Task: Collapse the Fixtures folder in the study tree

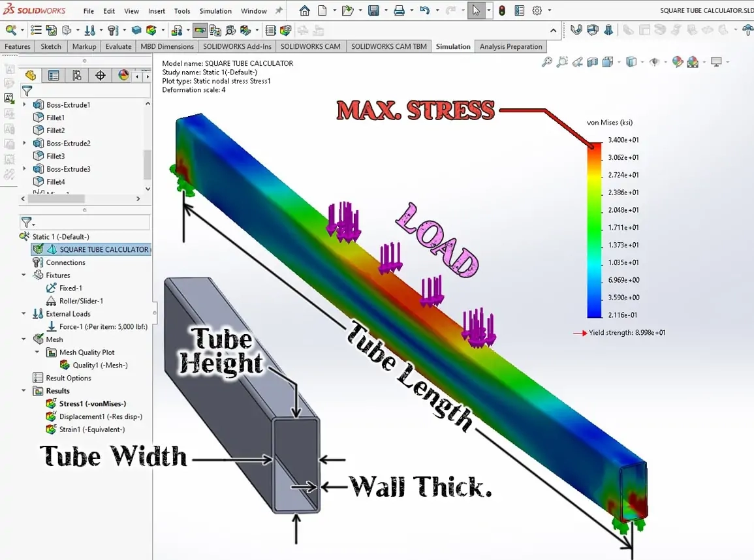Action: coord(24,275)
